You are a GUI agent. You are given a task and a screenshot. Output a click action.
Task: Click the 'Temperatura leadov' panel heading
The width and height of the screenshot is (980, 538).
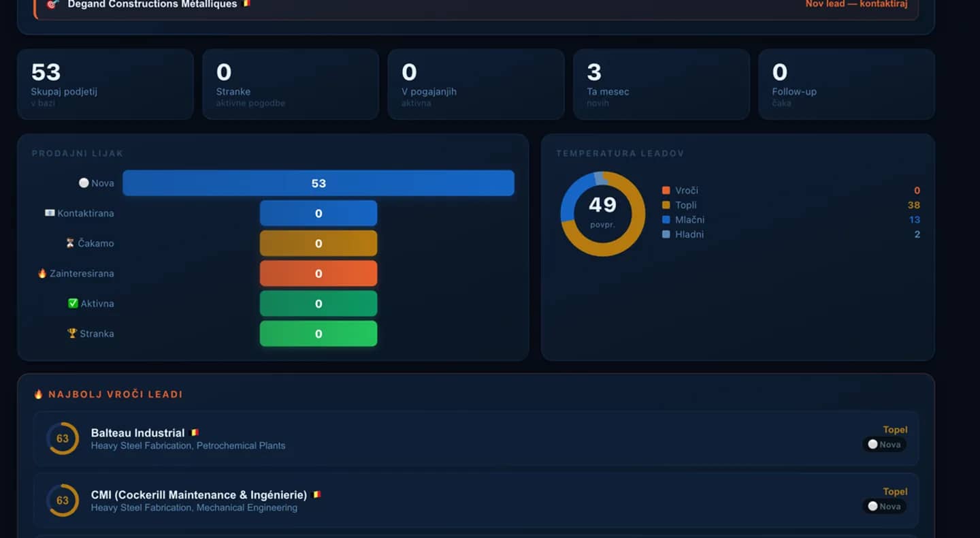click(x=620, y=154)
